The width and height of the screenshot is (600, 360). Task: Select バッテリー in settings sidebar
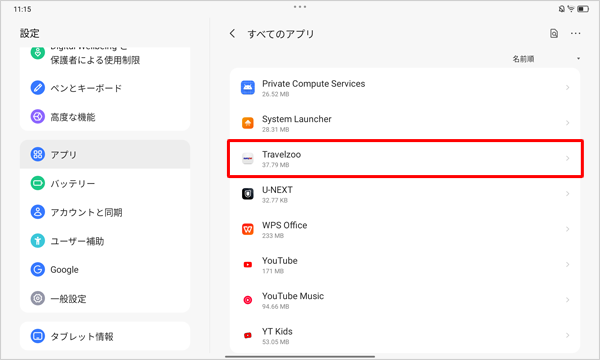[x=105, y=183]
